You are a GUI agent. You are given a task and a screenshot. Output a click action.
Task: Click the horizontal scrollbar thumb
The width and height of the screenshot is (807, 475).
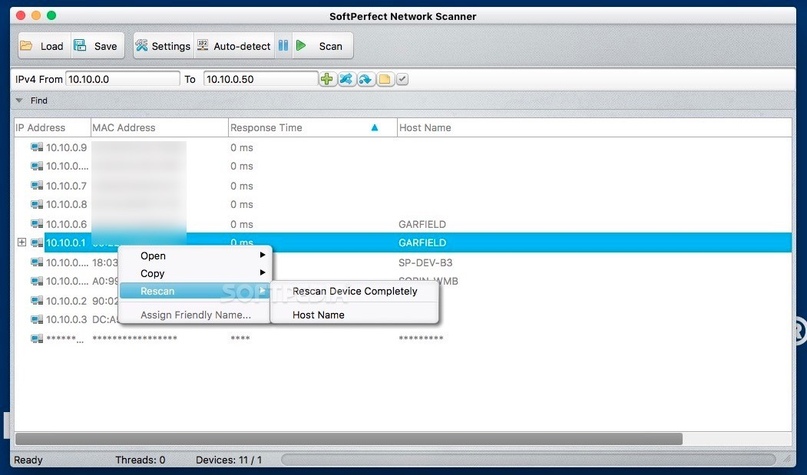tap(349, 439)
